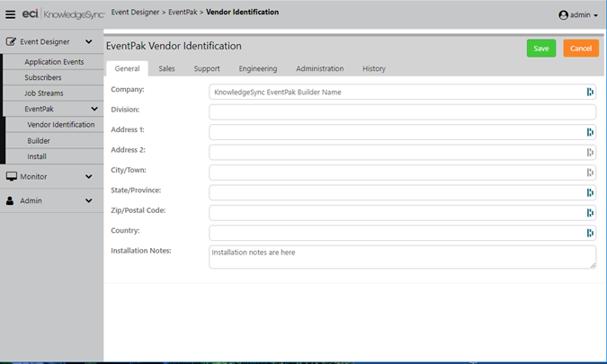Click Event Designer in the breadcrumb
The image size is (607, 364).
(x=135, y=12)
